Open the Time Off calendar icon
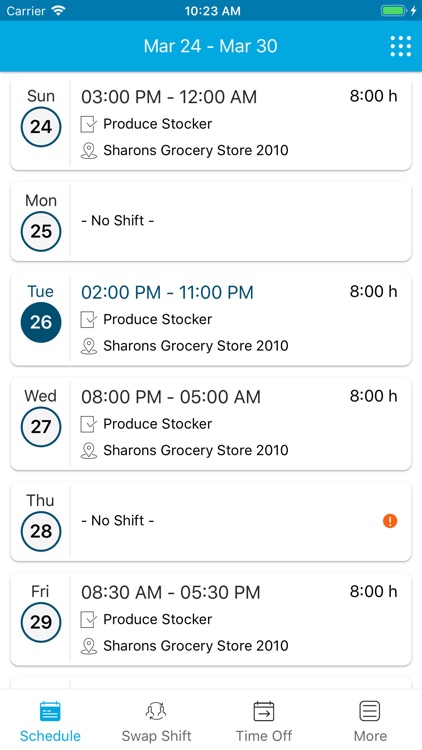Image resolution: width=422 pixels, height=750 pixels. pyautogui.click(x=264, y=711)
